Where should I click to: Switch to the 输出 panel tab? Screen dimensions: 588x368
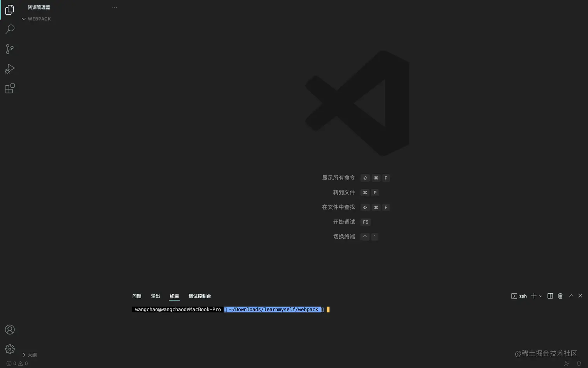pyautogui.click(x=156, y=296)
